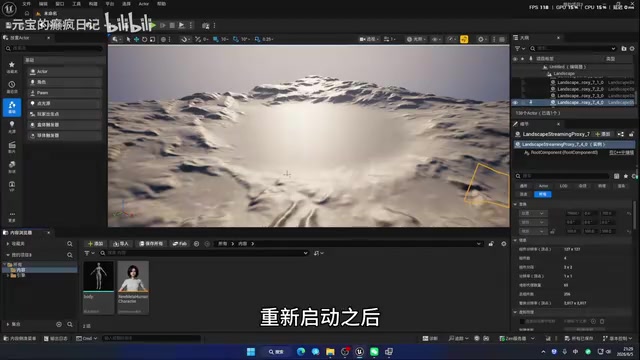640x360 pixels.
Task: Open the viewport Show eye dropdown
Action: point(436,39)
